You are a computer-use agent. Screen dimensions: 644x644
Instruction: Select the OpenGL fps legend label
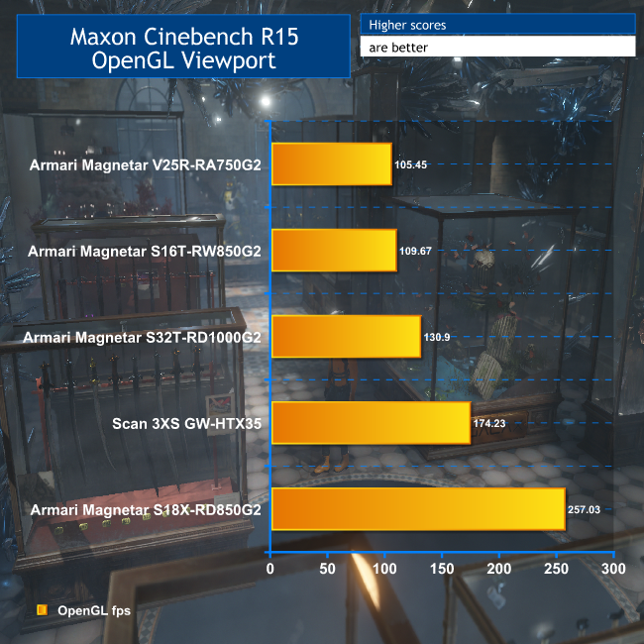coord(94,610)
